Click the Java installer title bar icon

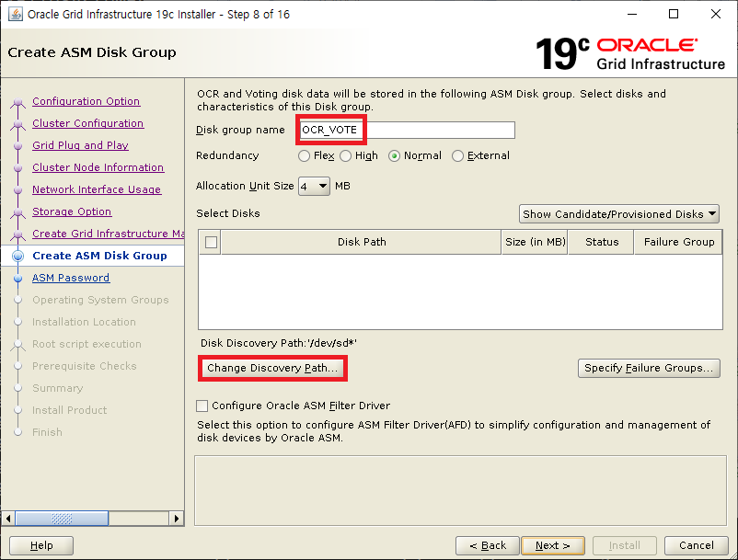pos(16,14)
